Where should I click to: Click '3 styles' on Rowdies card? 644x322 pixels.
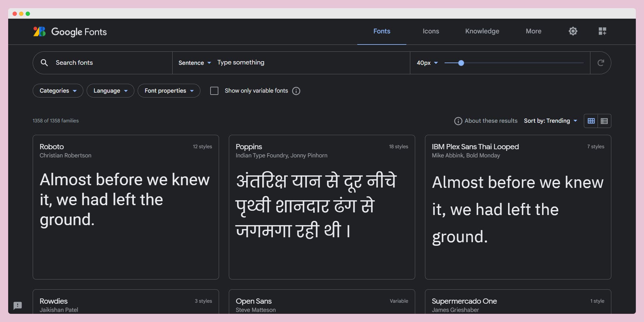203,301
